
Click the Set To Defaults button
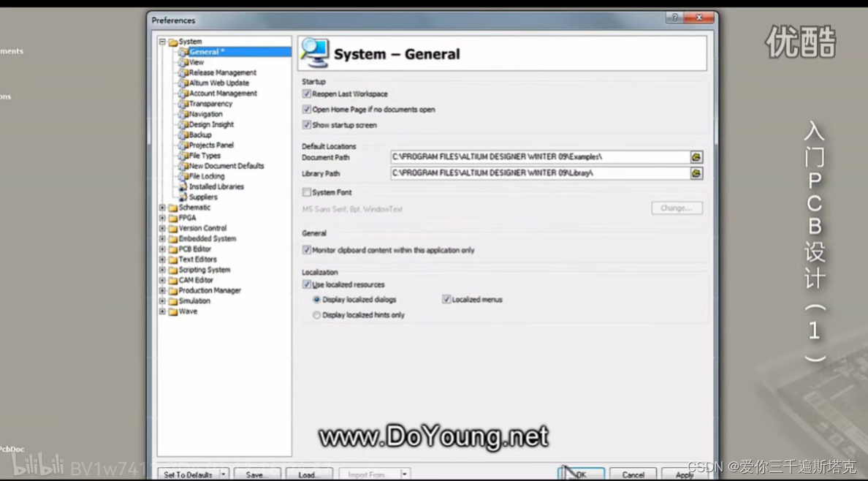click(189, 474)
